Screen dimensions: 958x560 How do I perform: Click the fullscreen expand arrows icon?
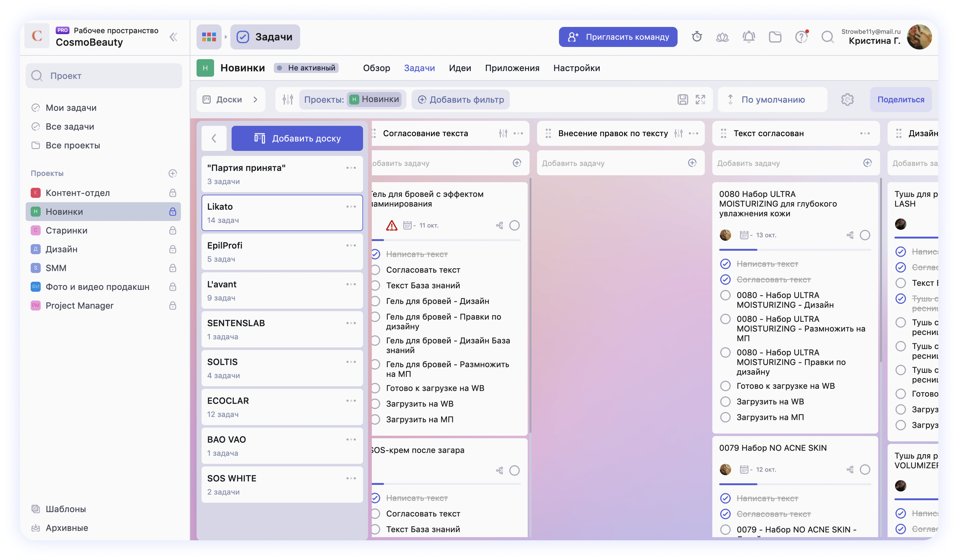[700, 100]
